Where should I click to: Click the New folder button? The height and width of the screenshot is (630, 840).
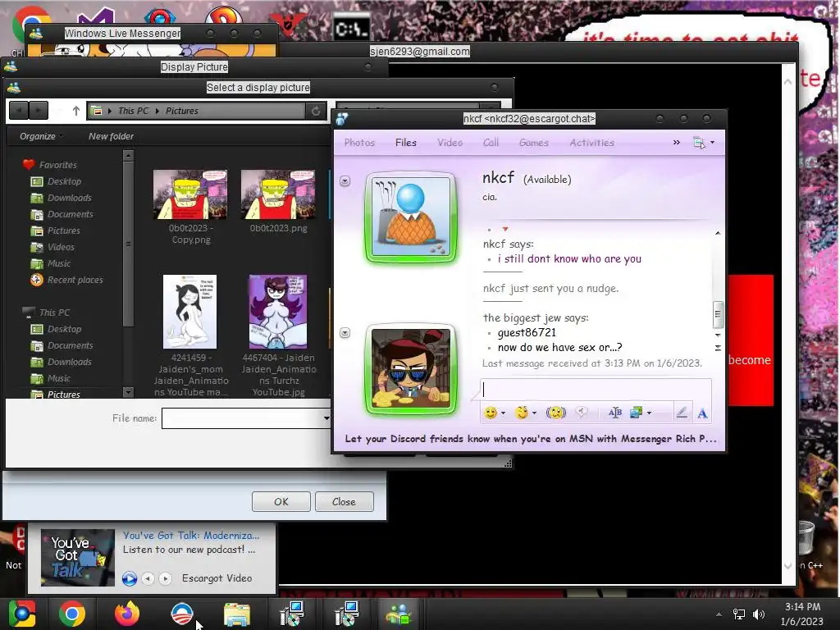click(x=111, y=136)
